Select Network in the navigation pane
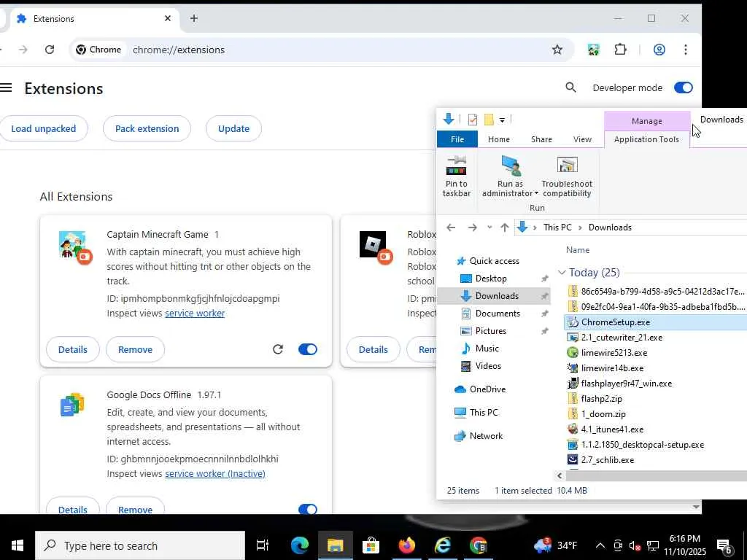This screenshot has height=560, width=747. click(486, 436)
